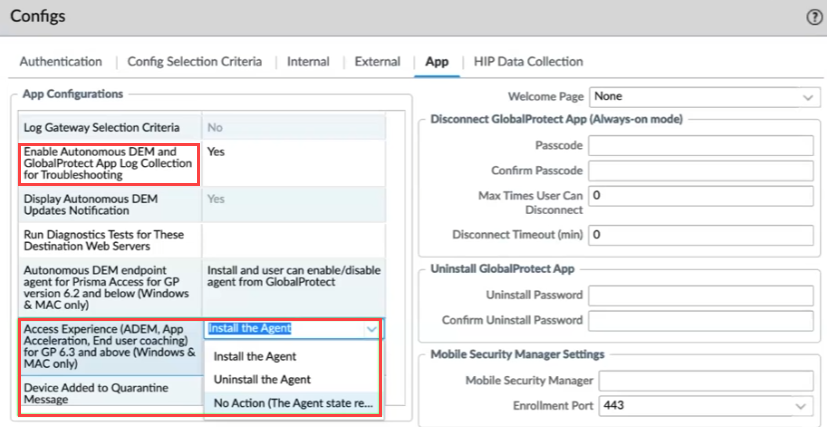Click the help question mark icon
The height and width of the screenshot is (427, 827).
(814, 17)
